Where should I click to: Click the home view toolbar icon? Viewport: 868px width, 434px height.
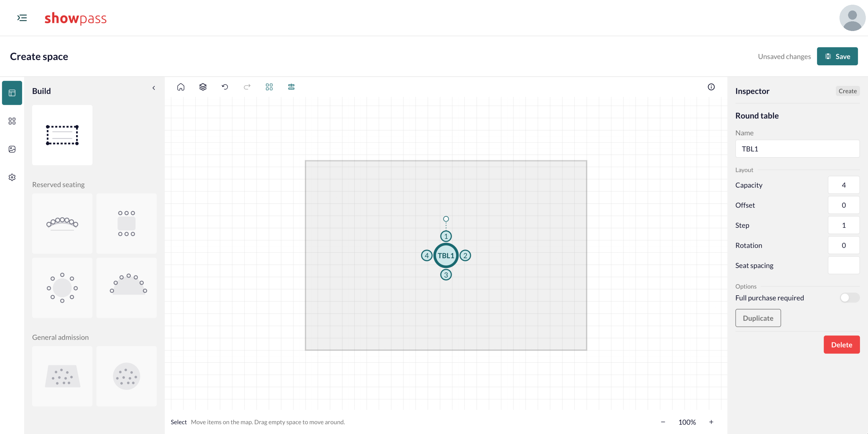pos(181,87)
